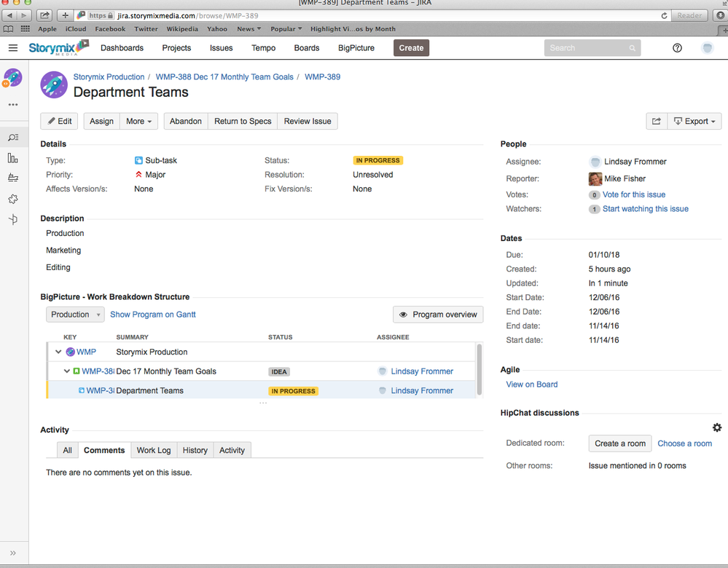The image size is (728, 568).
Task: Open the Tempo menu
Action: 263,48
